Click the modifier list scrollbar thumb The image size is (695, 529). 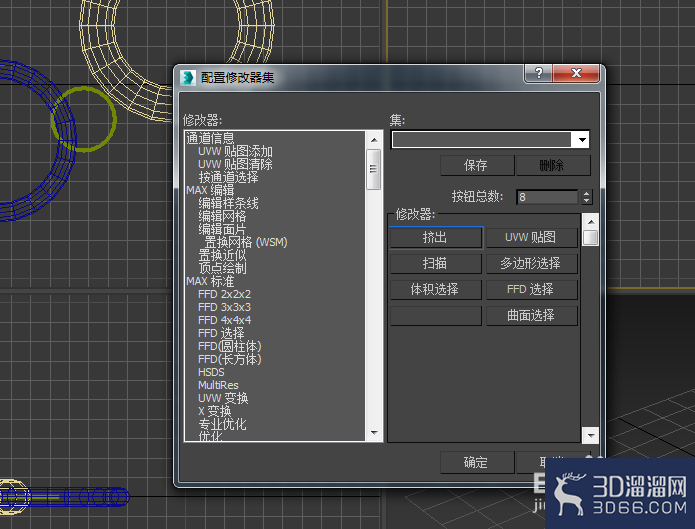[374, 169]
